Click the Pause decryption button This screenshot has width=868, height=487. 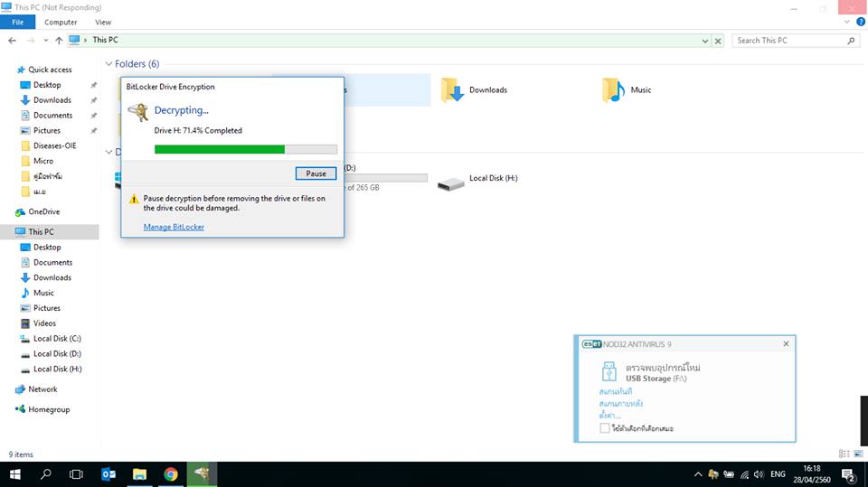(316, 173)
